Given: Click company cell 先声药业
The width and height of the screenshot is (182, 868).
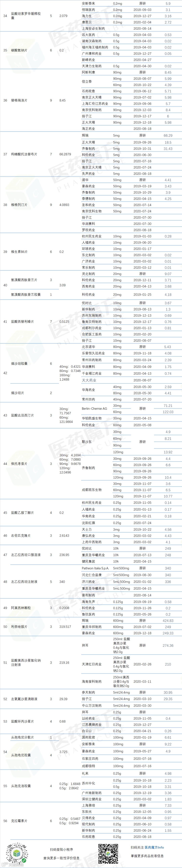Looking at the screenshot, I should pos(88,174).
